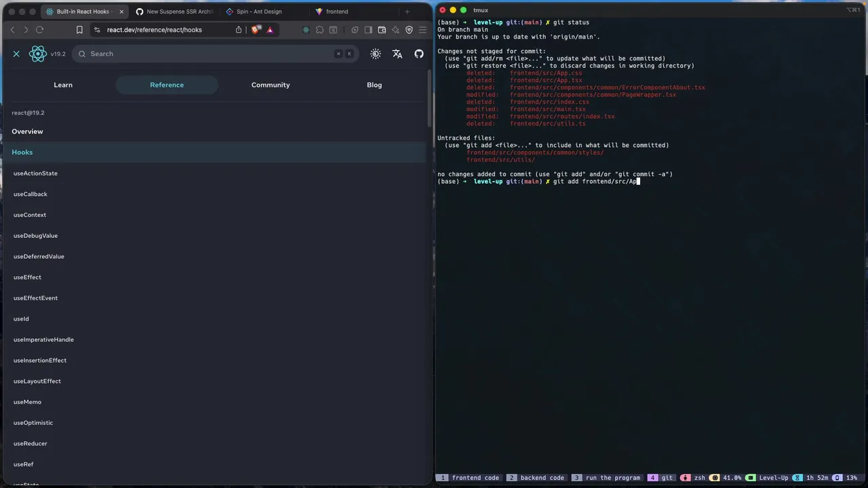Screen dimensions: 868x488
Task: Open the useDeferredValue reference link
Action: [x=39, y=257]
